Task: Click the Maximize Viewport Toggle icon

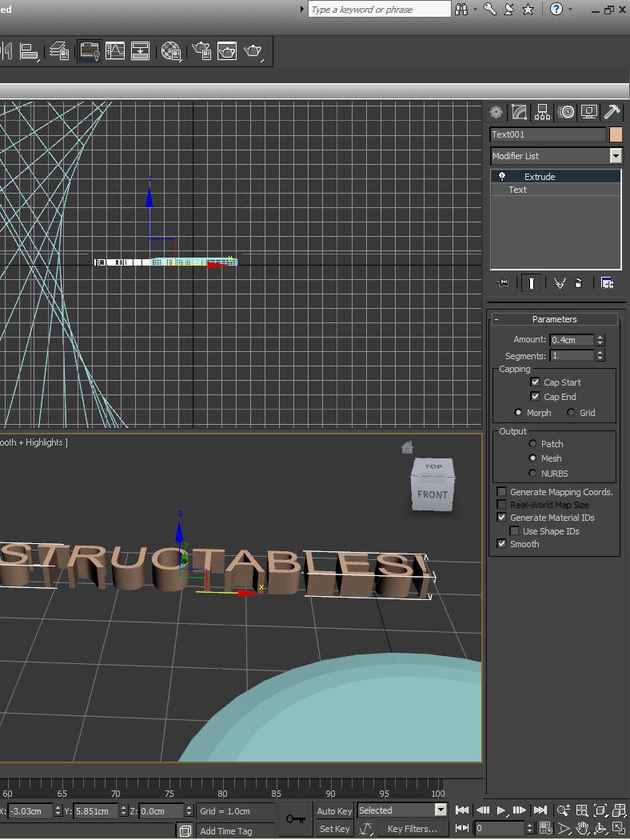Action: pos(619,829)
